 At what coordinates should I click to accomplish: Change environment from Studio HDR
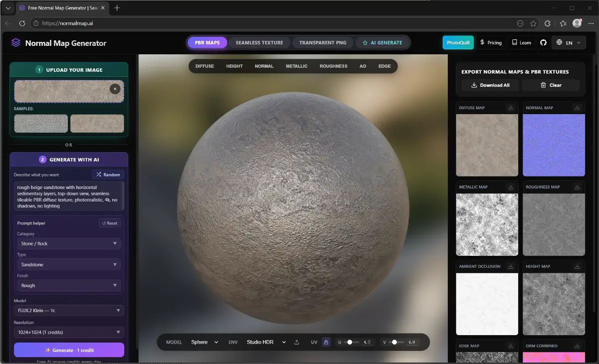266,342
